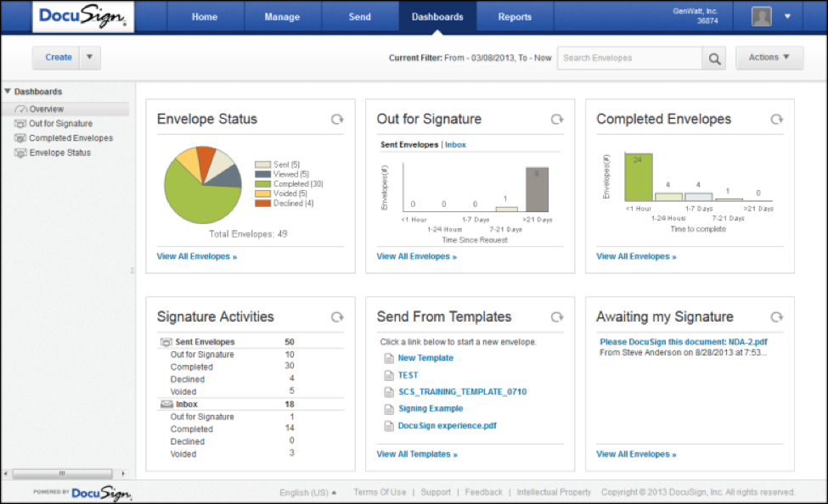Image resolution: width=828 pixels, height=504 pixels.
Task: Refresh the Send From Templates widget
Action: (557, 317)
